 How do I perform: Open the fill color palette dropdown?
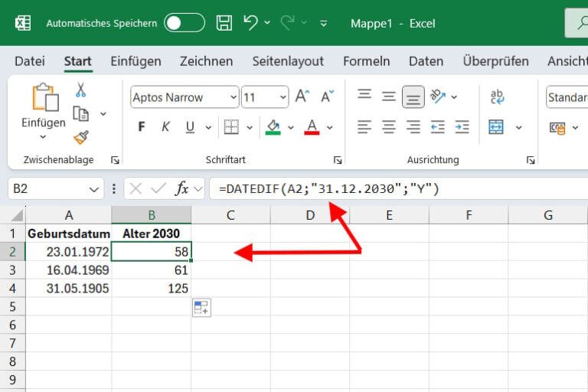point(291,128)
